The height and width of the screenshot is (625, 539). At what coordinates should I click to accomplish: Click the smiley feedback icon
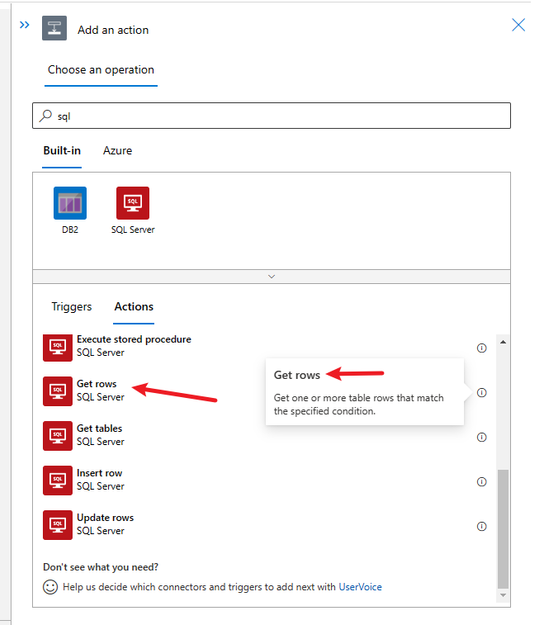[50, 587]
